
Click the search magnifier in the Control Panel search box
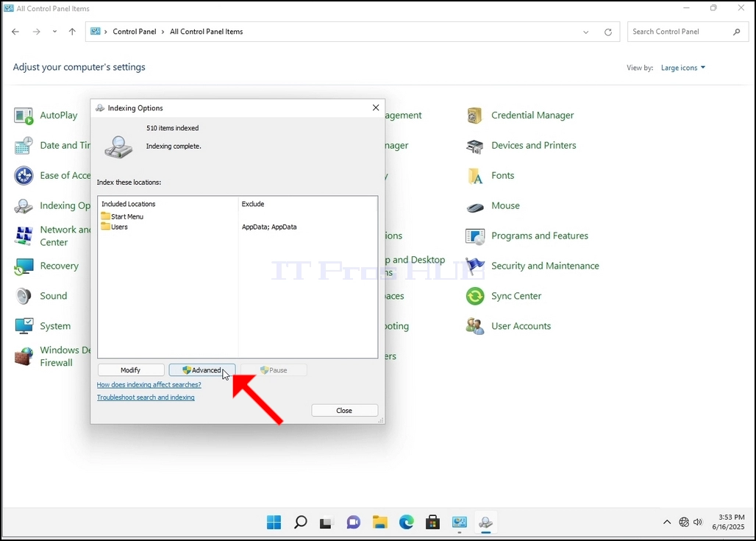pyautogui.click(x=736, y=32)
